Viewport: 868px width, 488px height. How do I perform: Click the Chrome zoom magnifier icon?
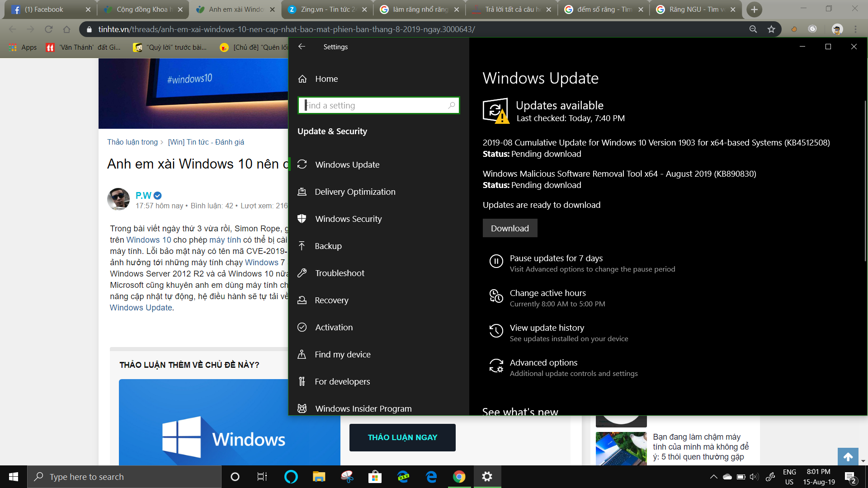click(753, 29)
